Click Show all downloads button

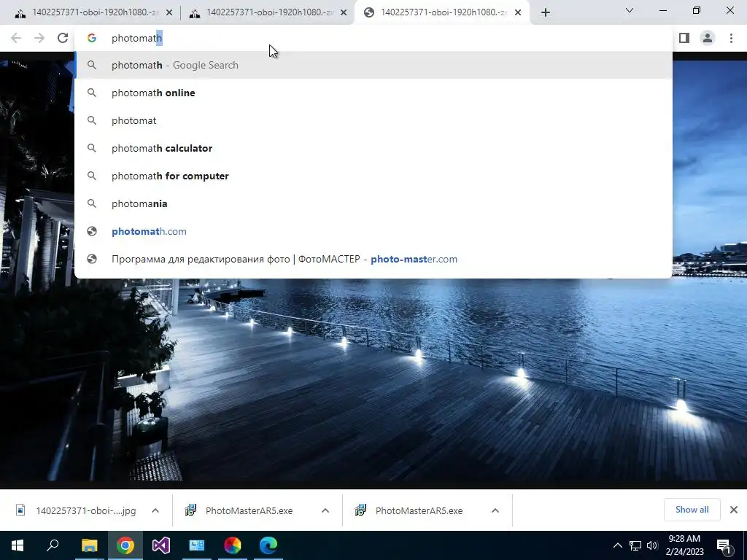pyautogui.click(x=692, y=510)
